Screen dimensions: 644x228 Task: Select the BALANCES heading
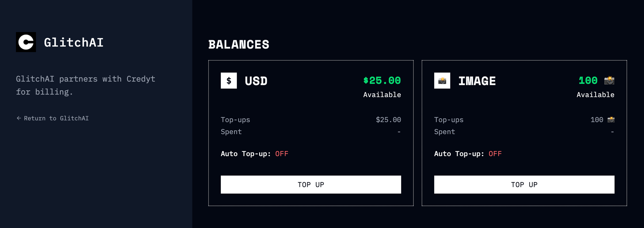pyautogui.click(x=239, y=44)
